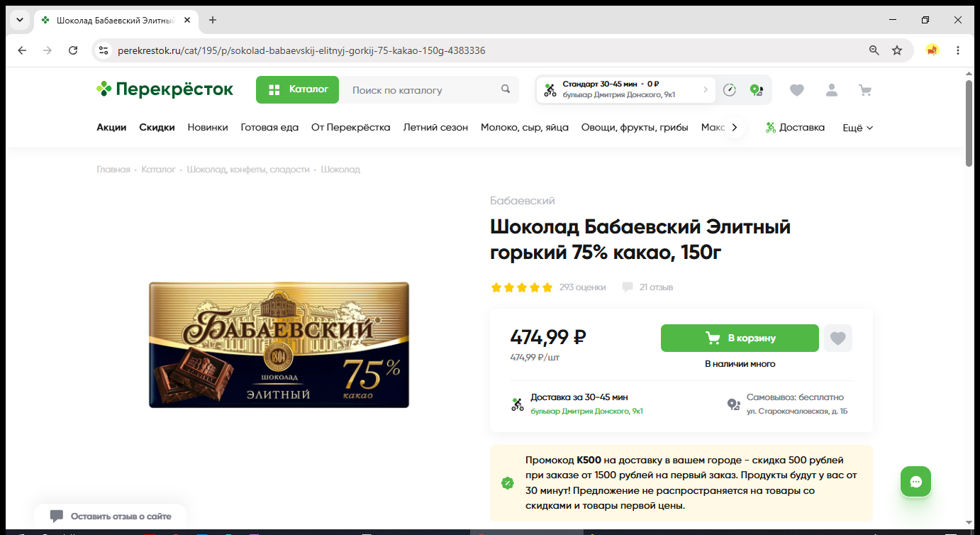Click the page vertical scrollbar
This screenshot has width=980, height=535.
[969, 124]
